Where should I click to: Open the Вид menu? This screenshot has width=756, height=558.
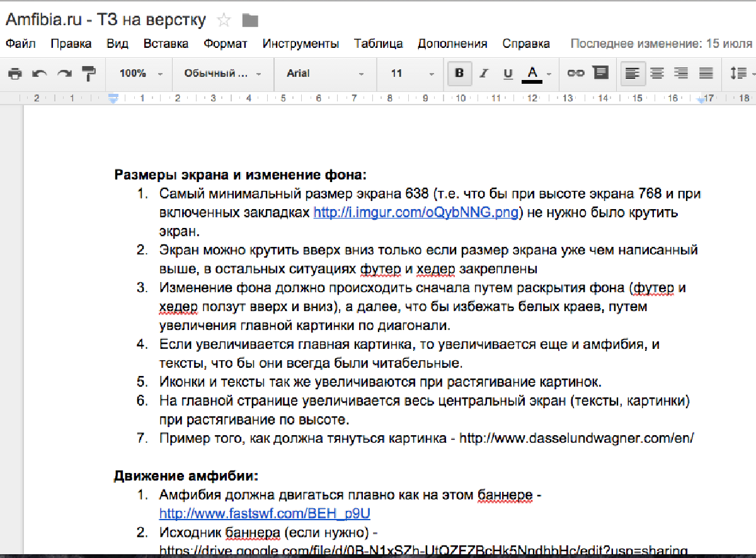click(118, 43)
